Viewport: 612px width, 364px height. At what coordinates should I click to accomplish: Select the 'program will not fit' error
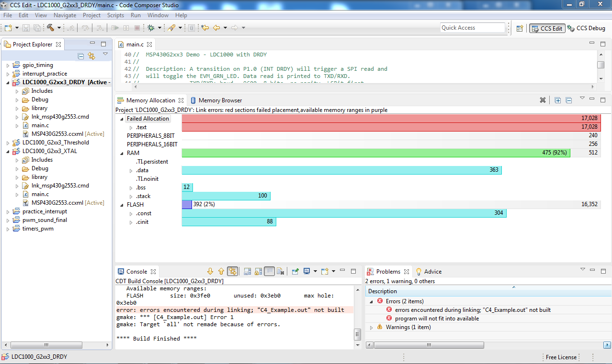click(436, 319)
